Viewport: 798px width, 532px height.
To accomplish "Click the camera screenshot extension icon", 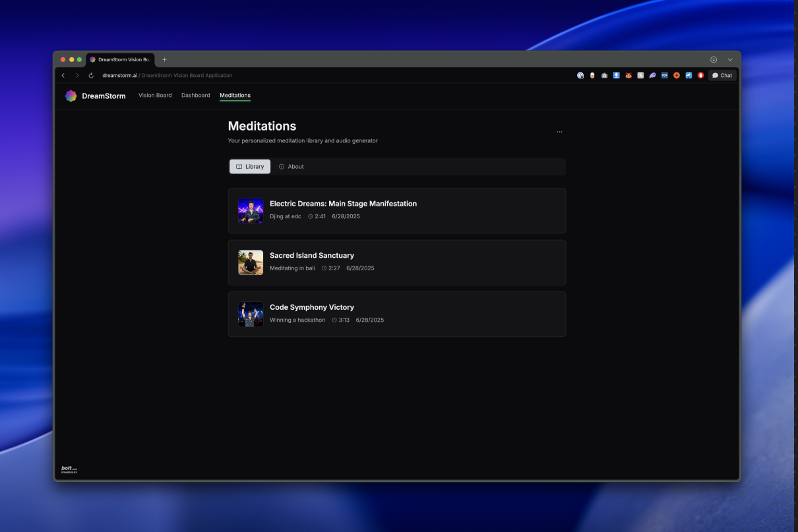I will 604,75.
